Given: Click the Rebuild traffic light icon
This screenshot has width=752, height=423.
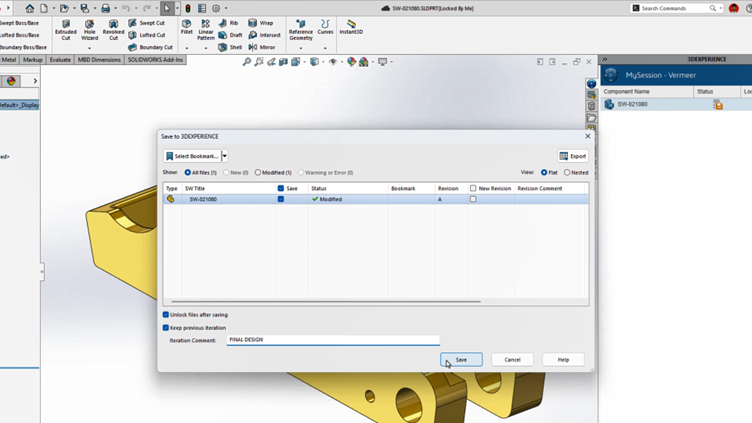Looking at the screenshot, I should (x=188, y=8).
